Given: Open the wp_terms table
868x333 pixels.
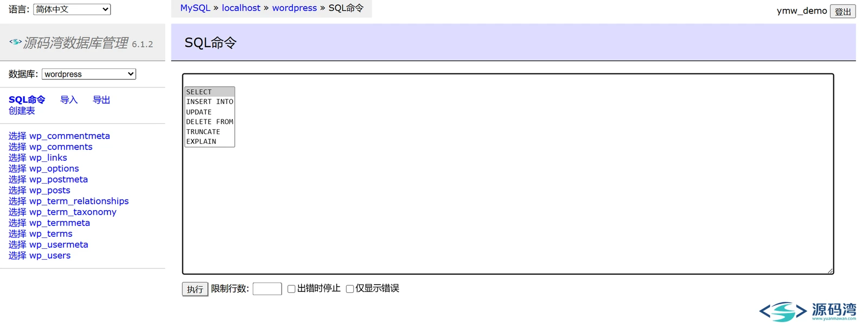Looking at the screenshot, I should click(x=51, y=234).
